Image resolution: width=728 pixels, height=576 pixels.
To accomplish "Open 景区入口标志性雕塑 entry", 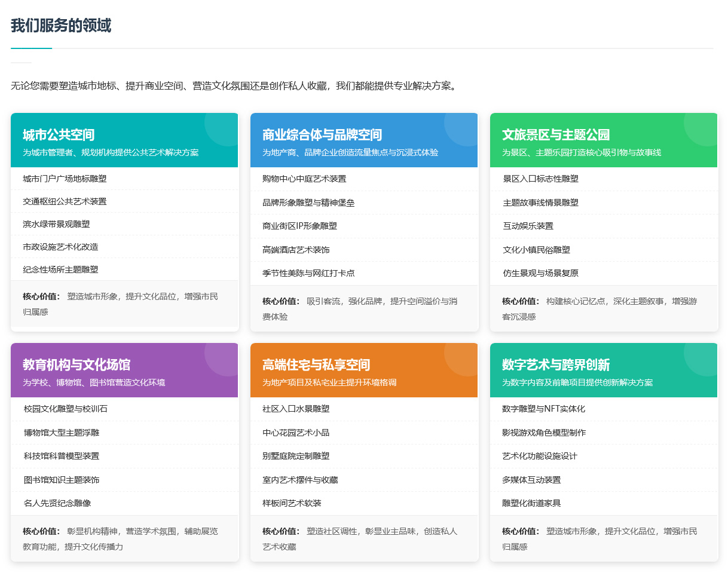I will pos(540,179).
